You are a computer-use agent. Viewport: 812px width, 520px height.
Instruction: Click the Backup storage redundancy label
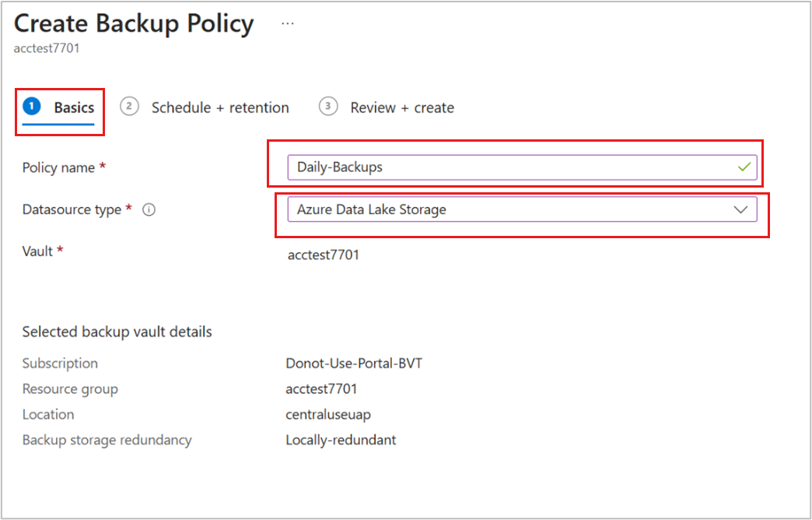[x=107, y=440]
